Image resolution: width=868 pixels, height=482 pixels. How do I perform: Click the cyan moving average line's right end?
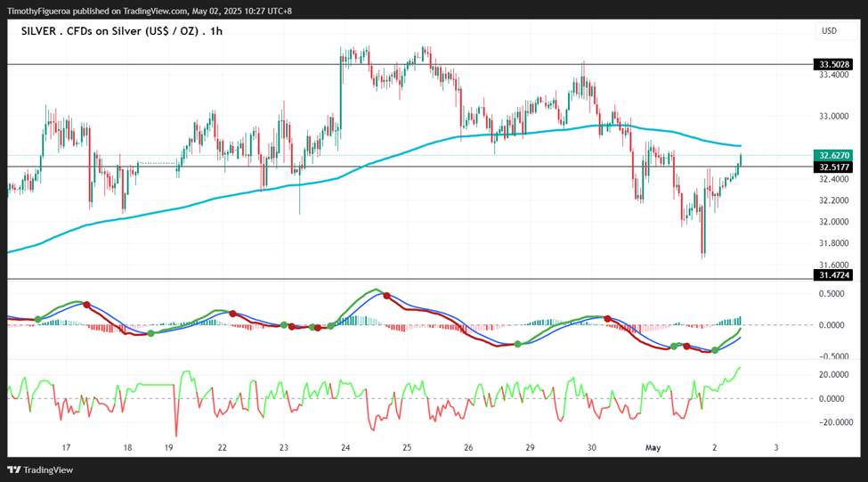pyautogui.click(x=740, y=146)
